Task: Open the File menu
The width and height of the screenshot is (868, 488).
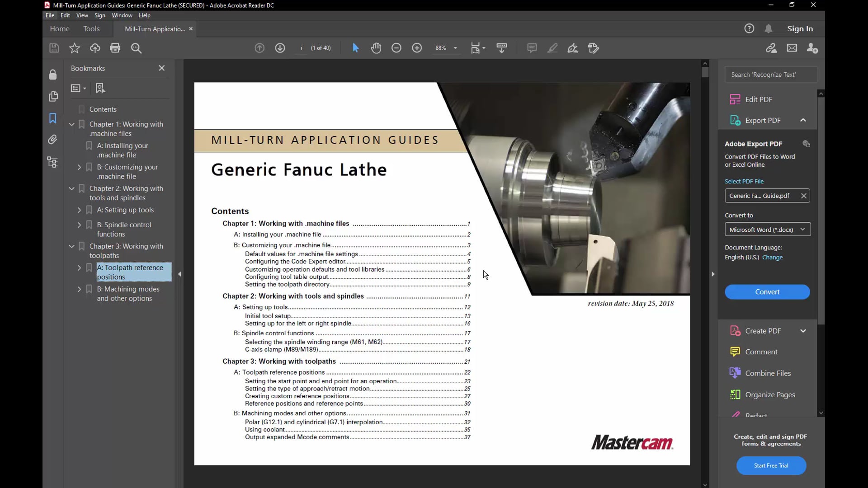Action: [50, 15]
